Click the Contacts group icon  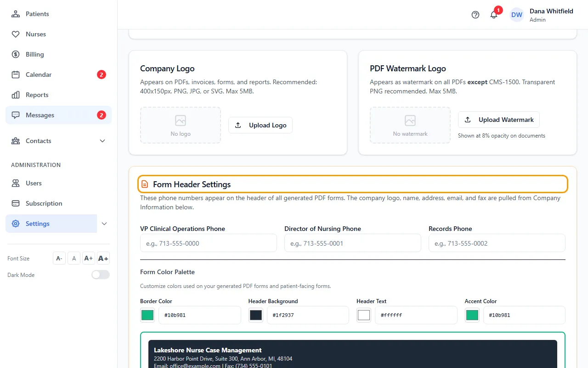(16, 141)
